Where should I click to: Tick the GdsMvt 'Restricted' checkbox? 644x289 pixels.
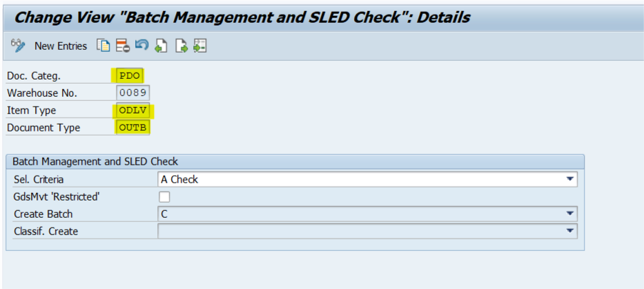(x=164, y=197)
